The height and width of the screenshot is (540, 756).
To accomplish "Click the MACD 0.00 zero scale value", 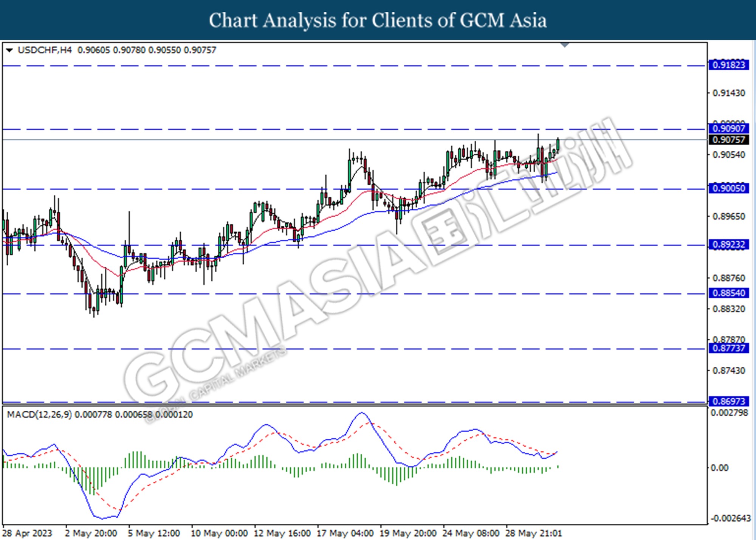I will click(x=719, y=468).
